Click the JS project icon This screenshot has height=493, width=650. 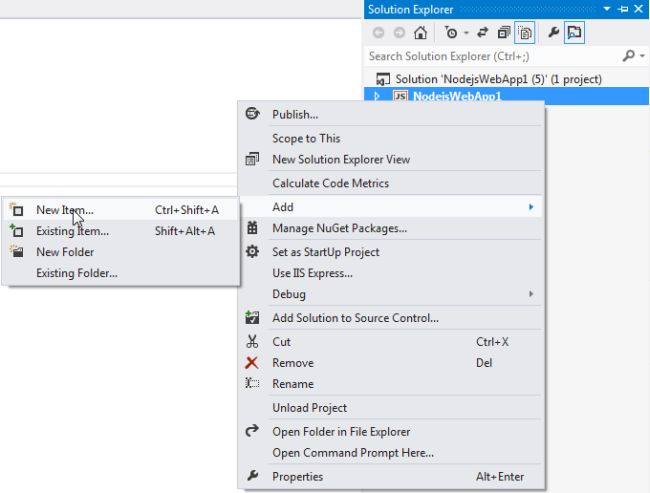400,96
